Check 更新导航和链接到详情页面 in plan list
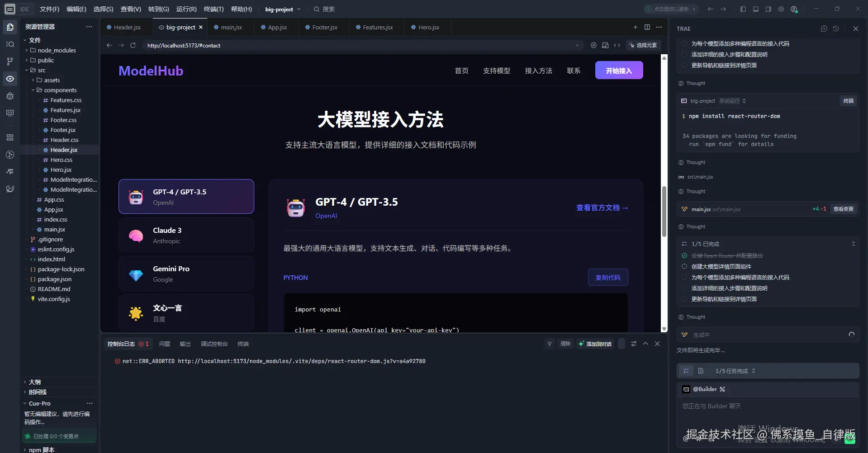868x453 pixels. point(684,299)
